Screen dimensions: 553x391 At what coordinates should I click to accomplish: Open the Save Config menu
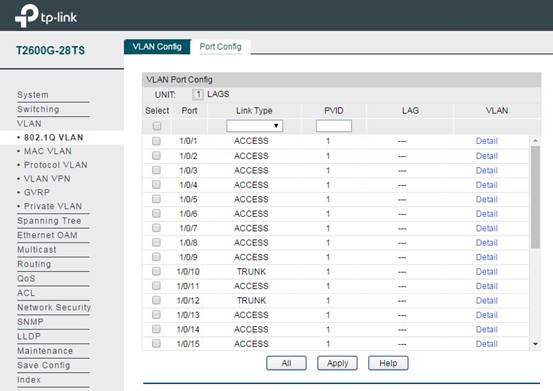click(43, 365)
